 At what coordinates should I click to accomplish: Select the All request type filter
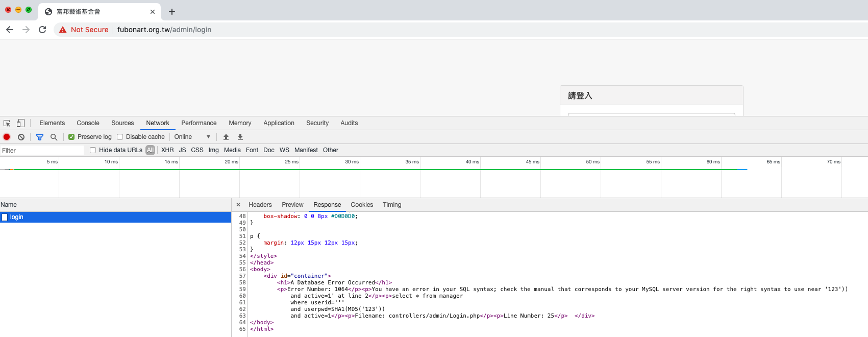(150, 150)
